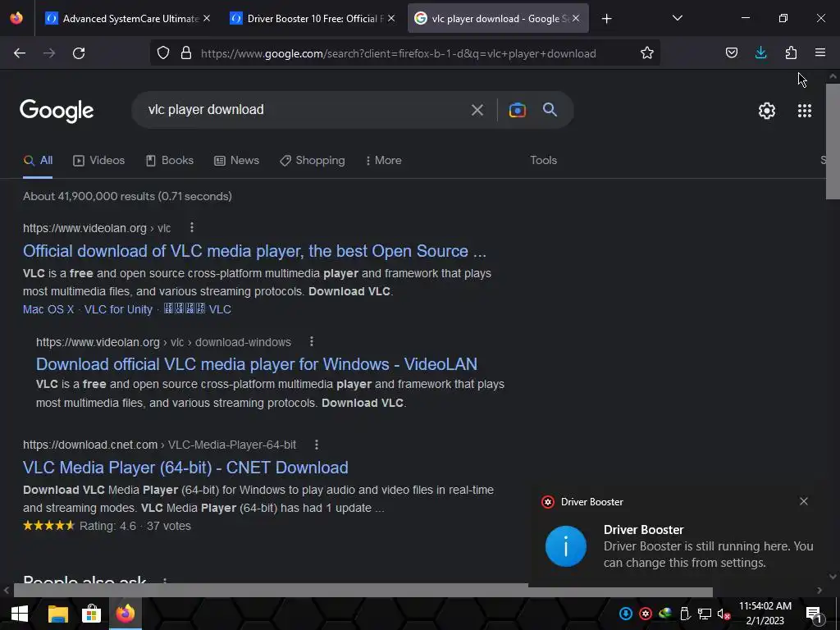
Task: Open tracking protection shield icon
Action: [163, 53]
